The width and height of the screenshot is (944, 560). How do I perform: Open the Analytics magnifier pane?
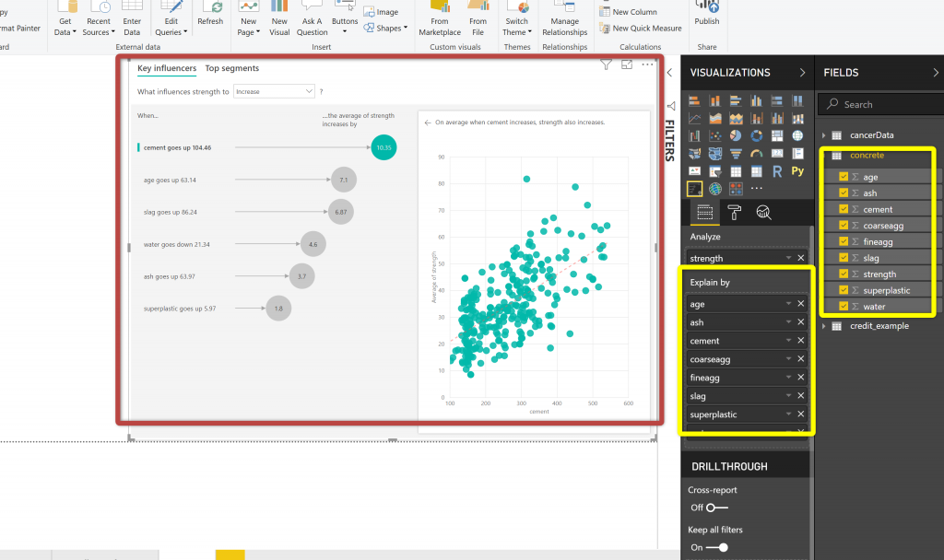[763, 213]
